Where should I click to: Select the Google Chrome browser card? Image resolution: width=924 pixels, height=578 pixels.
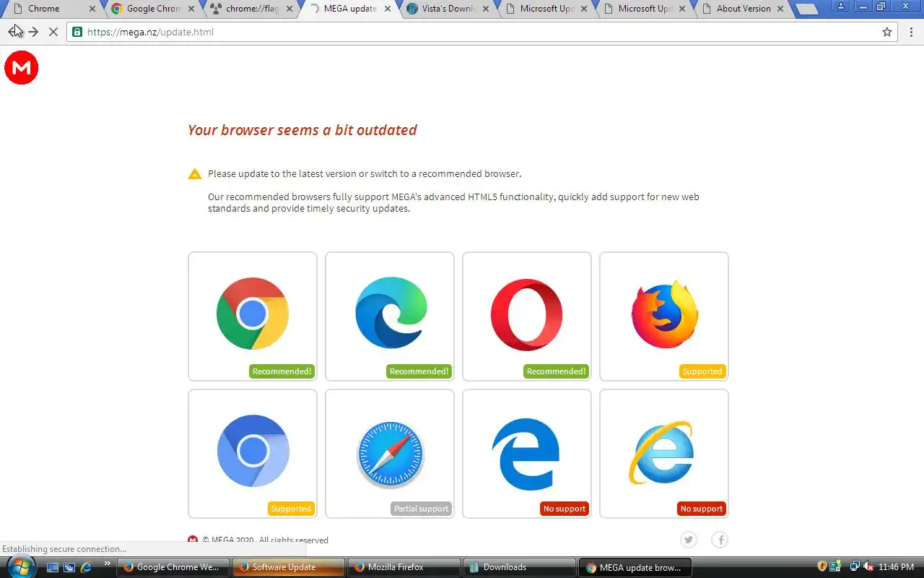(253, 316)
